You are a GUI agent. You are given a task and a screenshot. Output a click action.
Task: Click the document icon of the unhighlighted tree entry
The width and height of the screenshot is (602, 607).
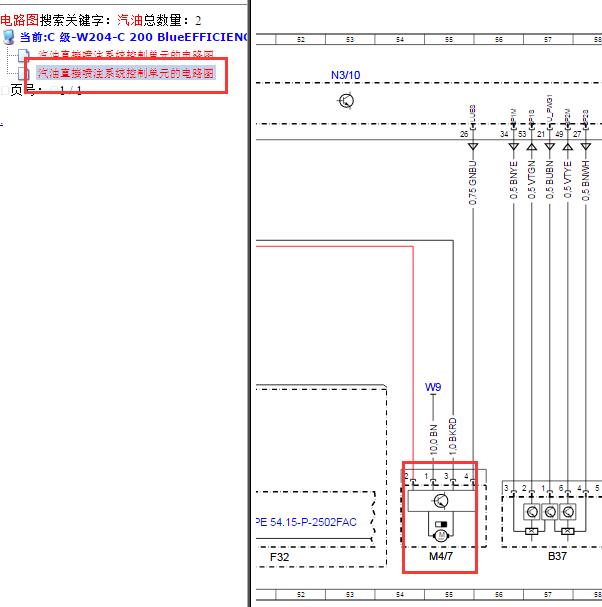pyautogui.click(x=24, y=55)
